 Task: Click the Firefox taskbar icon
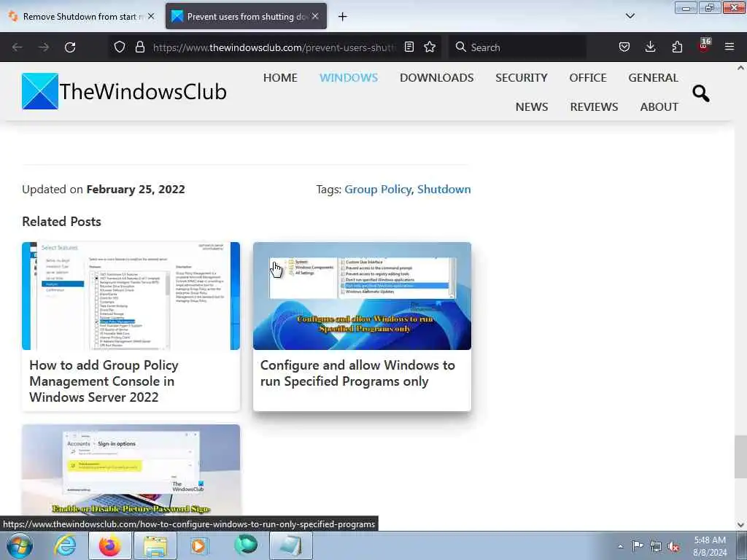click(x=109, y=545)
